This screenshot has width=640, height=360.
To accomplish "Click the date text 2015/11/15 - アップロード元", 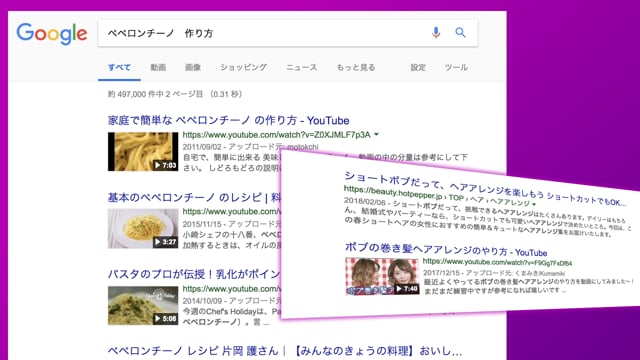I will (231, 224).
